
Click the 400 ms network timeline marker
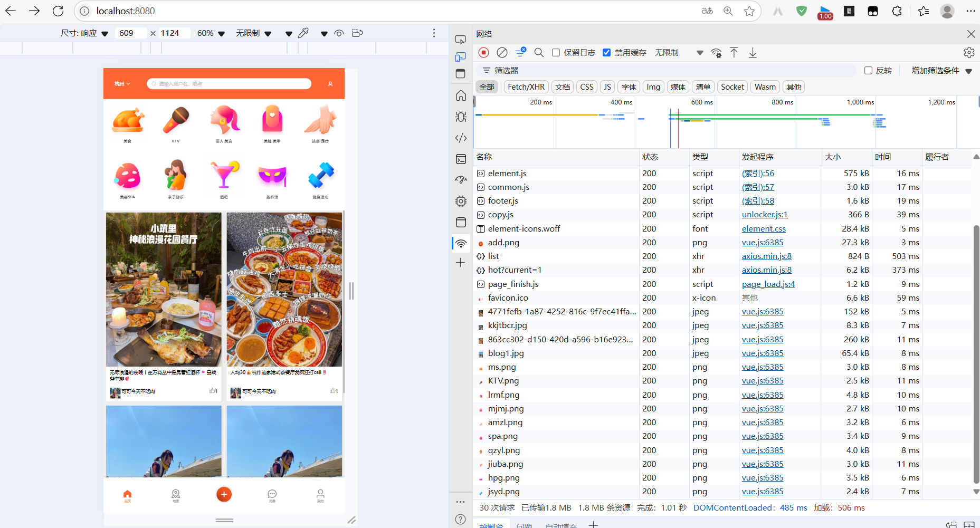click(x=621, y=102)
